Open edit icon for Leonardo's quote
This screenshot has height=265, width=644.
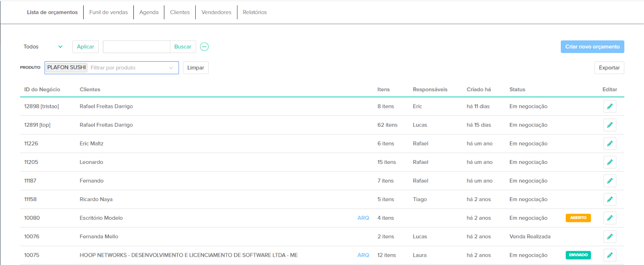[x=609, y=162]
